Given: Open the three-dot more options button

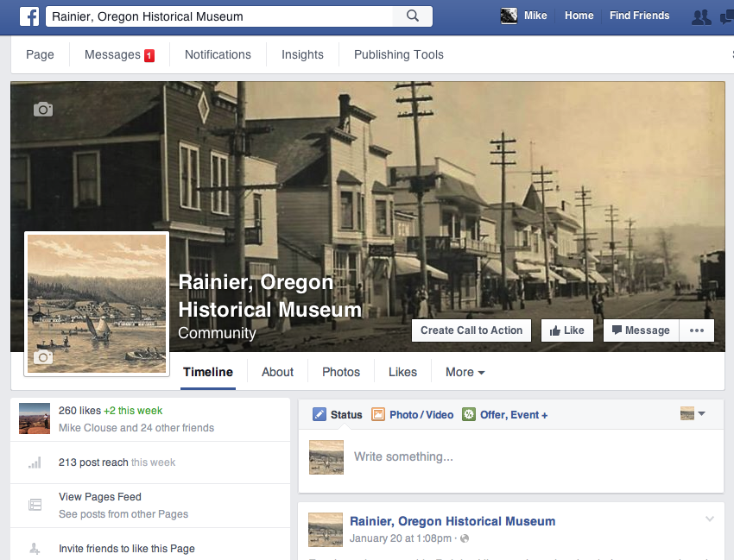Looking at the screenshot, I should pyautogui.click(x=697, y=330).
